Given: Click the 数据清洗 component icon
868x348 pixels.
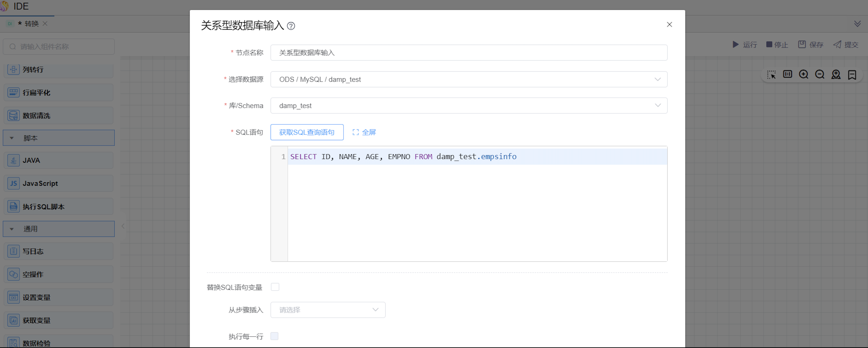Looking at the screenshot, I should (x=13, y=115).
